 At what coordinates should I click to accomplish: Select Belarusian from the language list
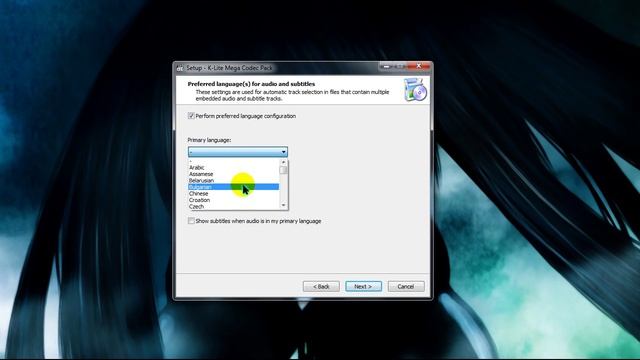(233, 180)
